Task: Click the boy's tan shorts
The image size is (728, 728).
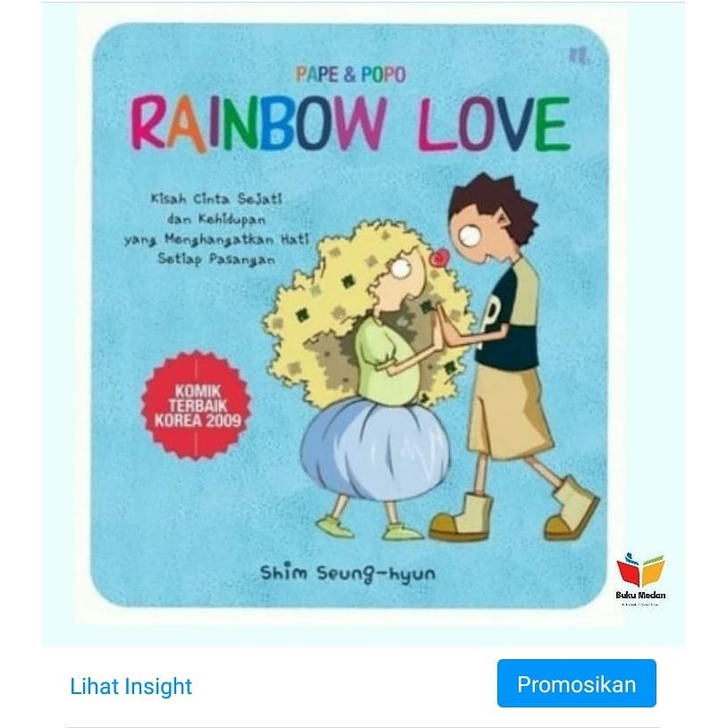Action: [x=511, y=413]
